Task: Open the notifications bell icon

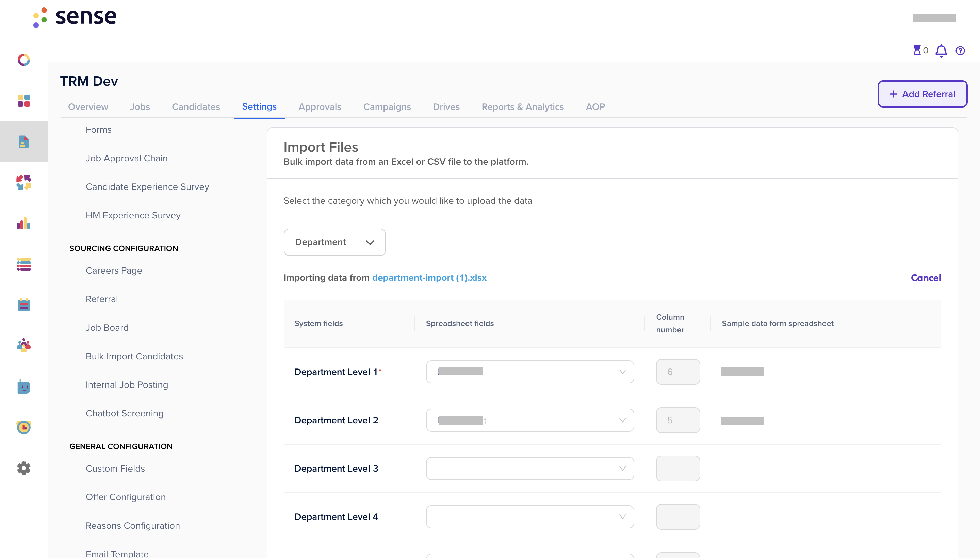Action: click(x=941, y=51)
